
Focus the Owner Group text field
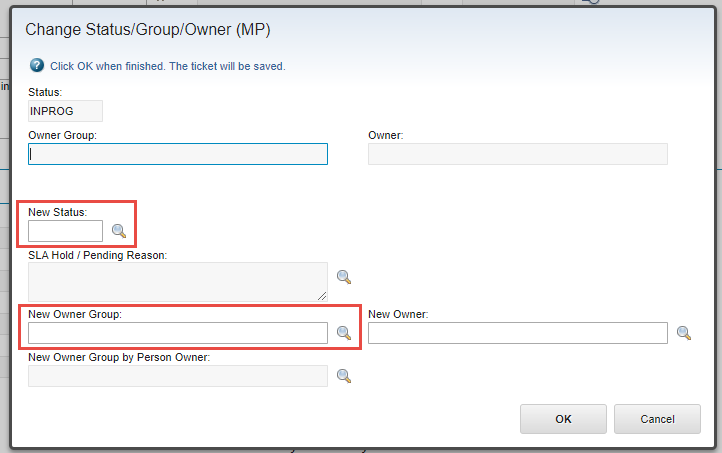(178, 154)
